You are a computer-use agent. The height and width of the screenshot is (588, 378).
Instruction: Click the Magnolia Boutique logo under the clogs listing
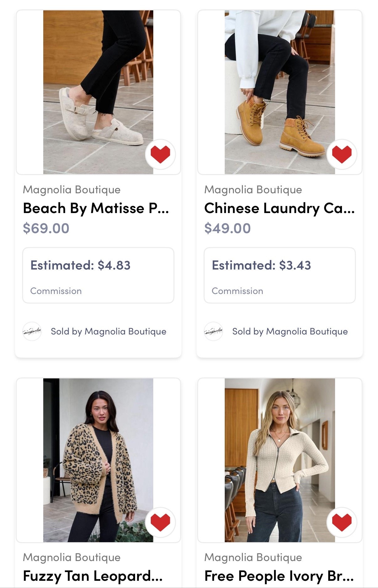coord(32,331)
